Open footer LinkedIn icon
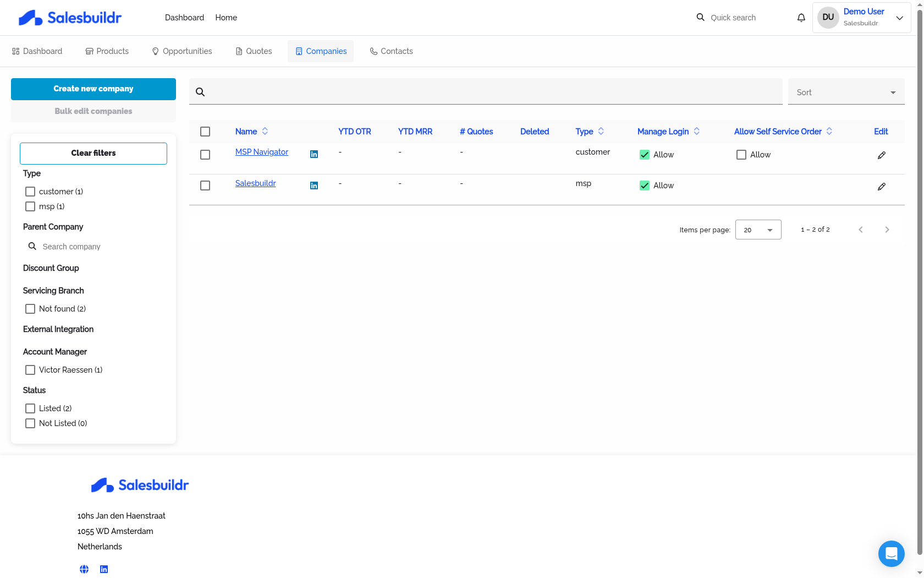 (104, 569)
